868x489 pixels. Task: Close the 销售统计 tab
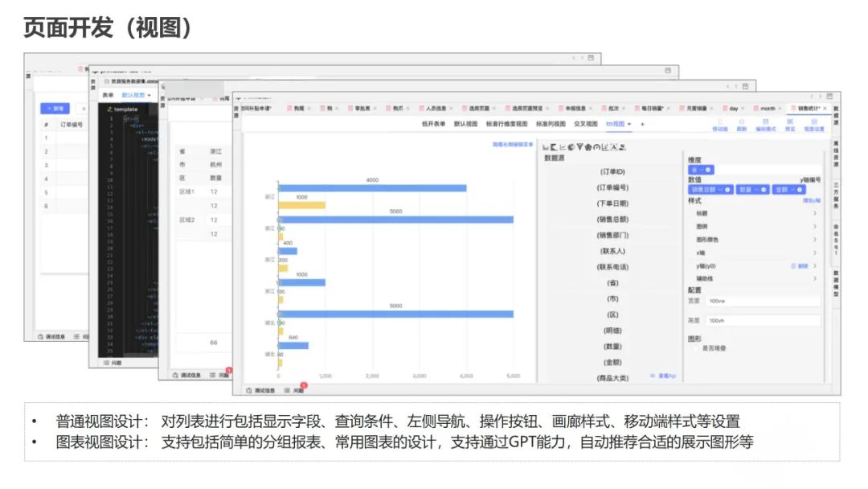click(825, 109)
